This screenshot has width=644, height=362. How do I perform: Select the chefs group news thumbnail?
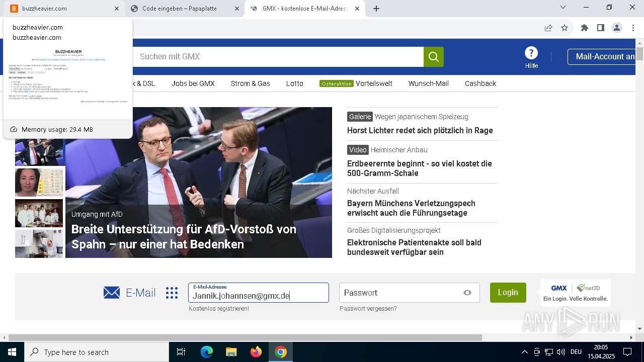click(39, 213)
